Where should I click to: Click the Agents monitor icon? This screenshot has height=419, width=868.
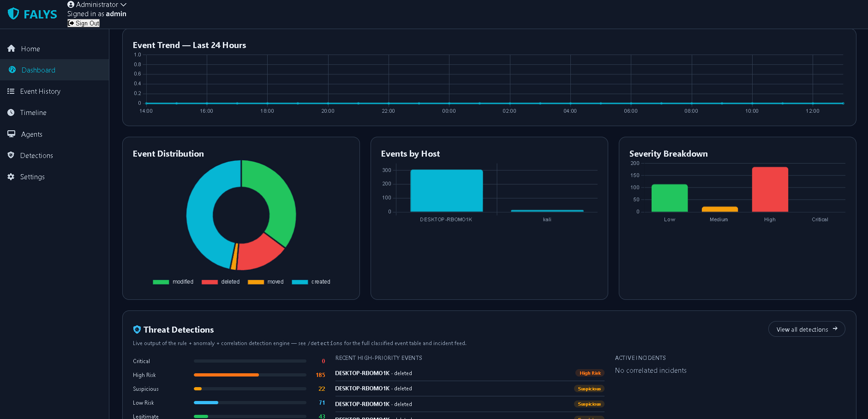coord(12,134)
